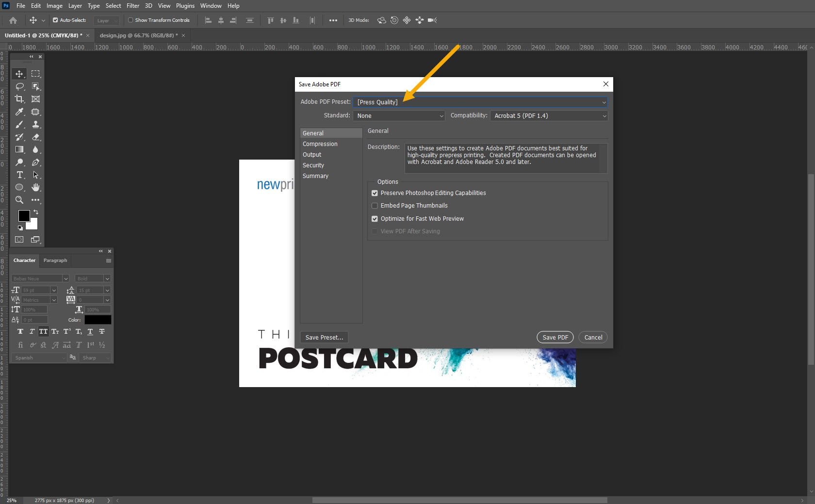Swap foreground and background colors
The width and height of the screenshot is (815, 504).
pos(35,212)
